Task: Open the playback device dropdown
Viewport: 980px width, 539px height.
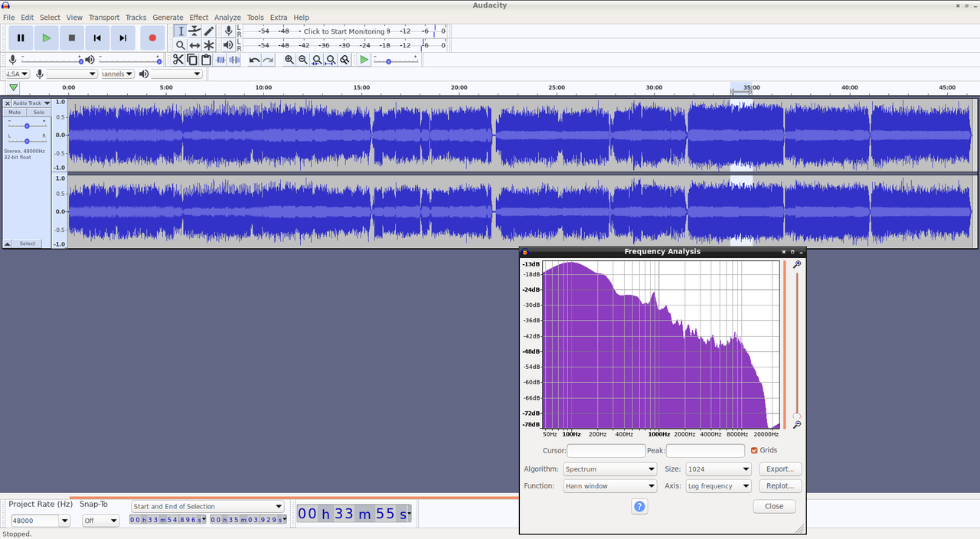Action: (177, 73)
